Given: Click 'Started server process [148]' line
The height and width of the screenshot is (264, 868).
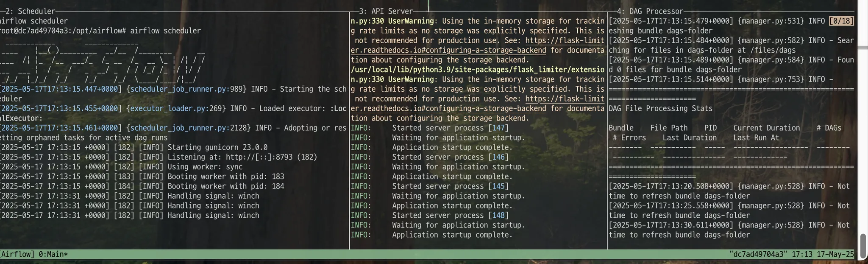Looking at the screenshot, I should (450, 216).
